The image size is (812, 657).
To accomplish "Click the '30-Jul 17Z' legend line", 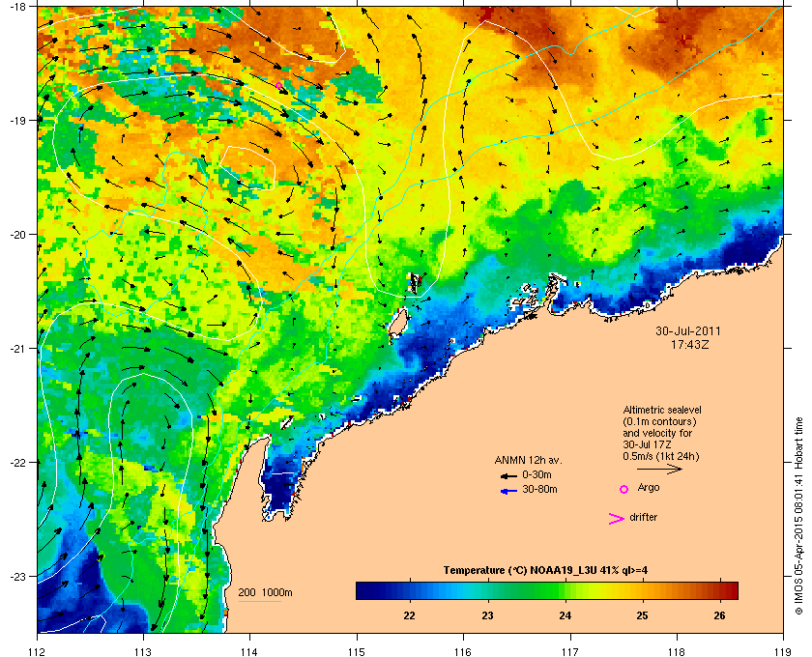I will [x=647, y=444].
